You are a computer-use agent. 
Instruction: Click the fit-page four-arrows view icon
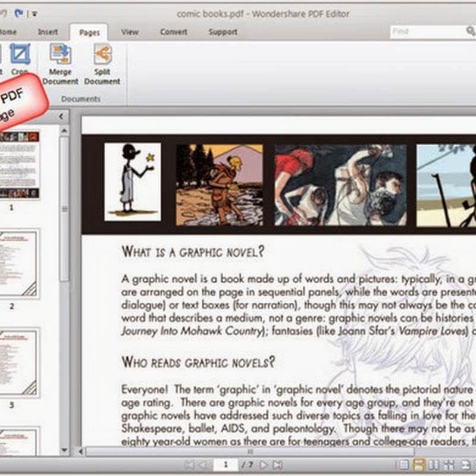449,465
